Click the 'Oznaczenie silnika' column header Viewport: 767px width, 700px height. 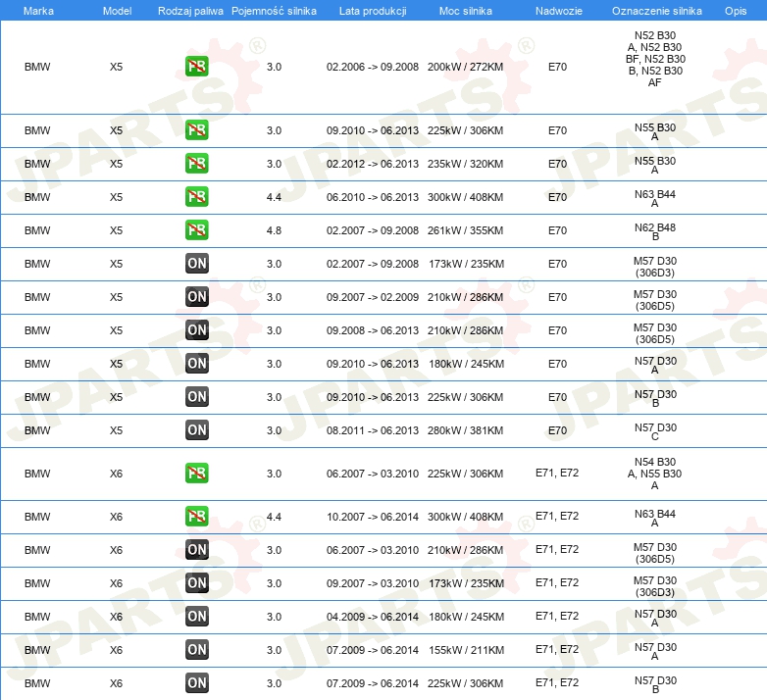pos(654,10)
